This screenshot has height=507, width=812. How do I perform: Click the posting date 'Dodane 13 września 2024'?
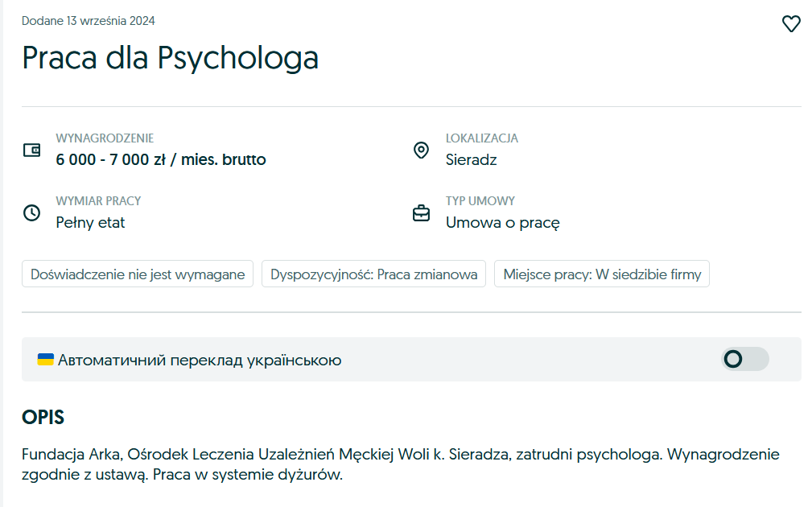(89, 21)
